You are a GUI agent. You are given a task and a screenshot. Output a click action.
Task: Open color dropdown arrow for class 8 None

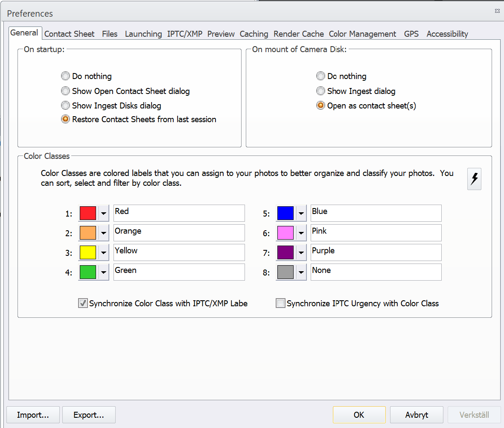301,272
